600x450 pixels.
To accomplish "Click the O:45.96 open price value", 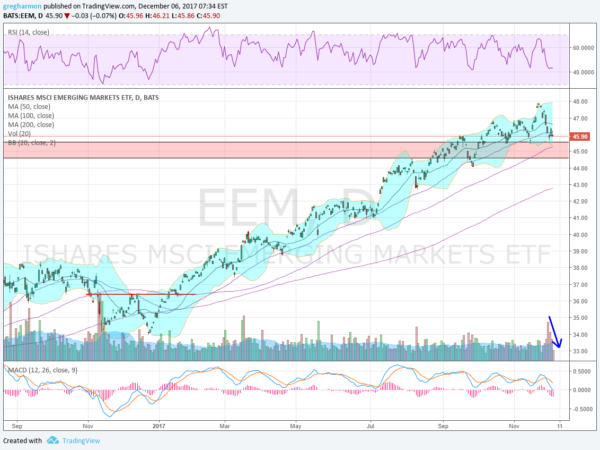I will pos(130,16).
